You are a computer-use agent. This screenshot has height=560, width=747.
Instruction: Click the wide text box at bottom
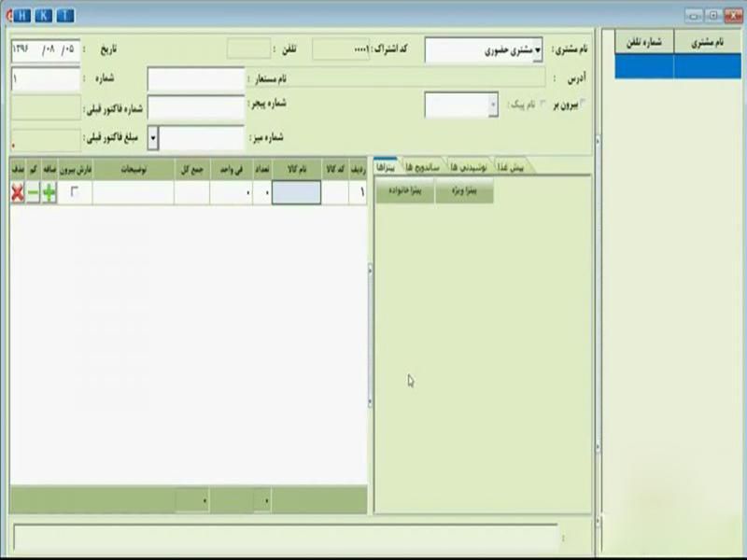click(x=286, y=538)
